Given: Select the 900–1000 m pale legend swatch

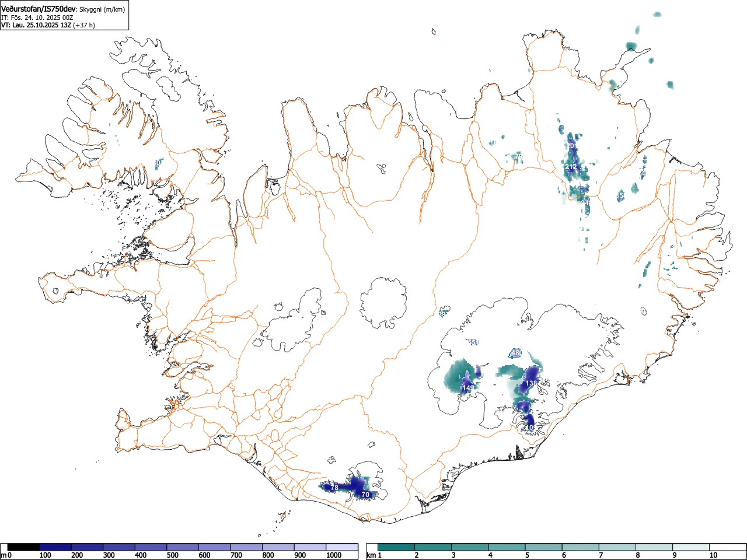Looking at the screenshot, I should [310, 547].
